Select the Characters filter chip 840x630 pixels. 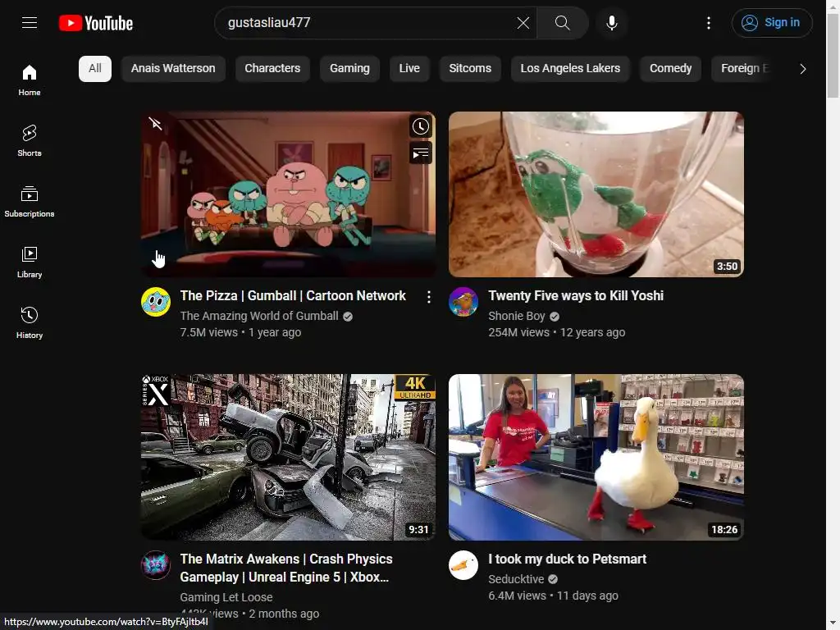272,69
